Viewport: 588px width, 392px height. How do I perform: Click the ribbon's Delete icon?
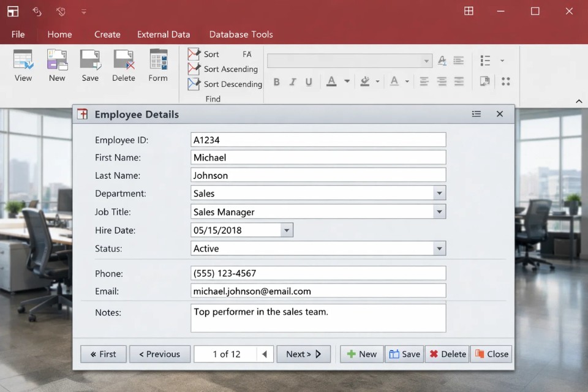124,66
